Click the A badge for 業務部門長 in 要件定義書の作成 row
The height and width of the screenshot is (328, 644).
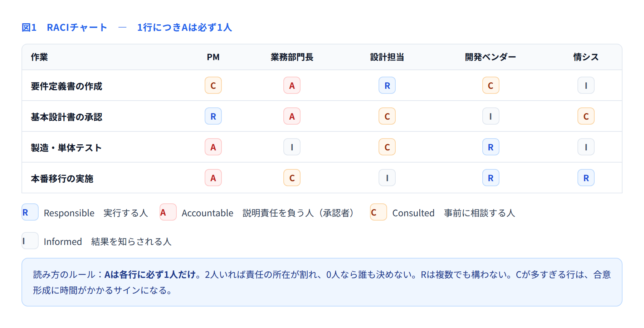[292, 86]
